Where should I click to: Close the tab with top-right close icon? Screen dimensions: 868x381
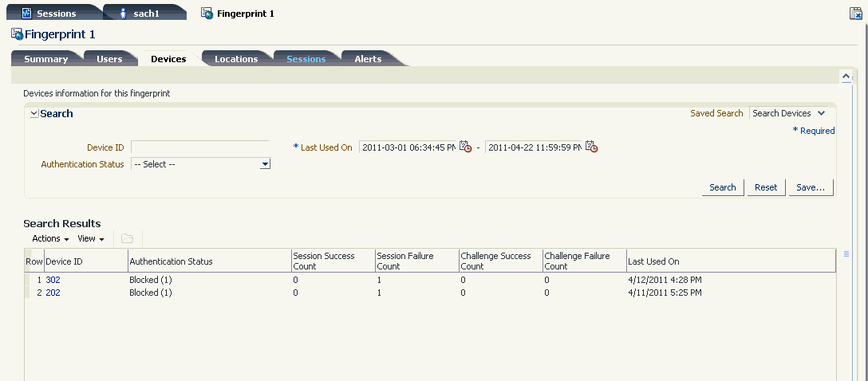(x=856, y=14)
